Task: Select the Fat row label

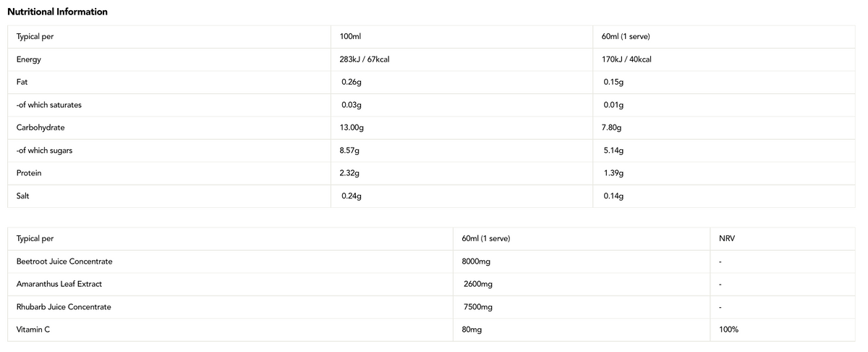Action: click(x=22, y=82)
